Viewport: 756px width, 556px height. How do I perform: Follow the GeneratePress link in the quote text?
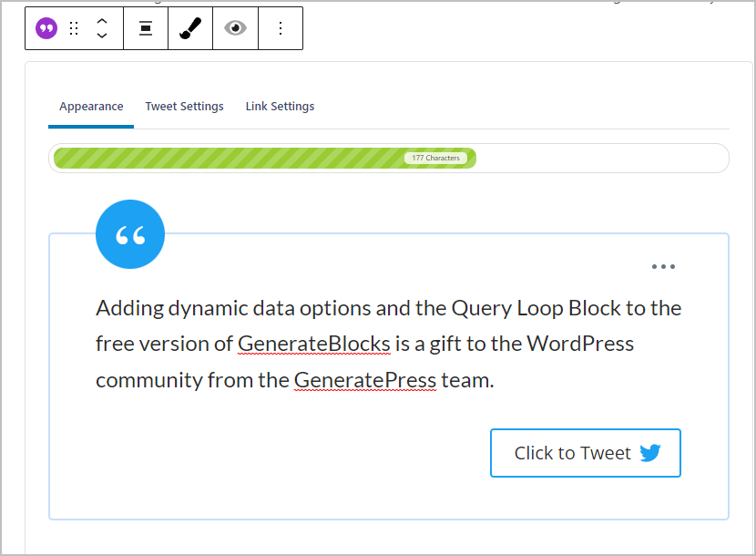[x=365, y=379]
